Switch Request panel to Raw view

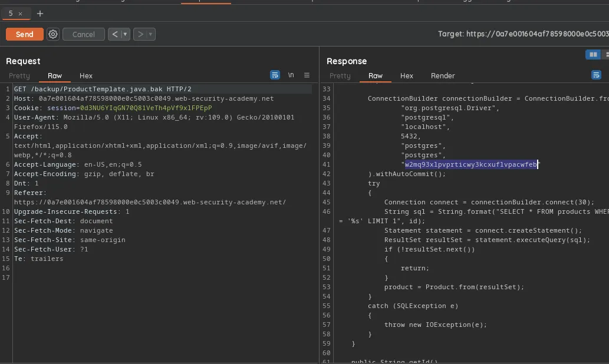[55, 75]
